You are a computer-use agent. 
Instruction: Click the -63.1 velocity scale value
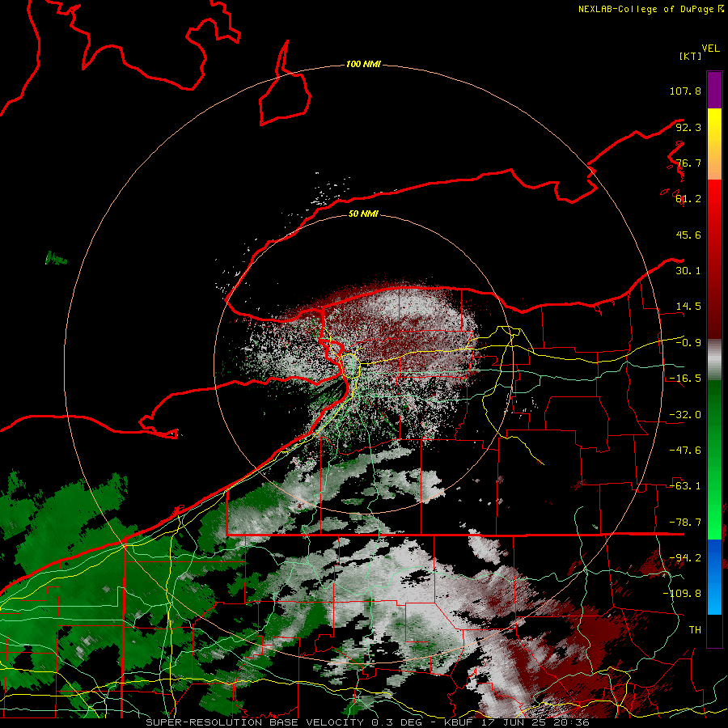[685, 485]
